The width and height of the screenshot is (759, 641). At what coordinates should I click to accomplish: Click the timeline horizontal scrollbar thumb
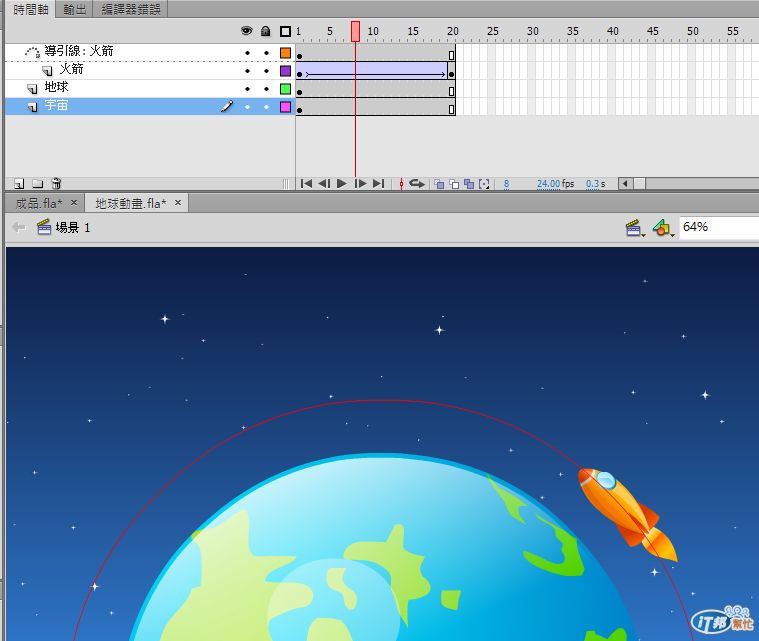pos(639,183)
